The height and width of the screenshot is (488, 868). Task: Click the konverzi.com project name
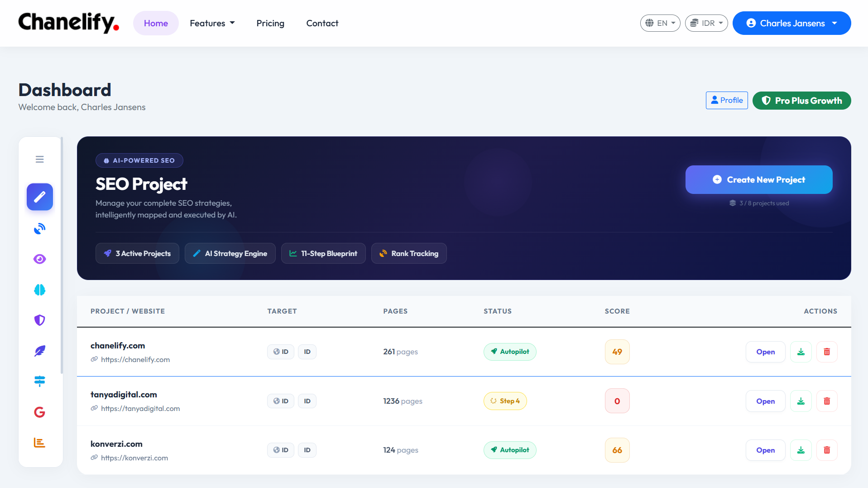tap(116, 444)
